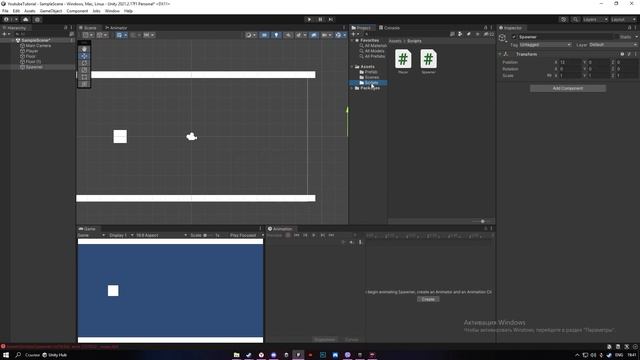Image resolution: width=640 pixels, height=360 pixels.
Task: Open the Layer dropdown showing Default
Action: [613, 44]
